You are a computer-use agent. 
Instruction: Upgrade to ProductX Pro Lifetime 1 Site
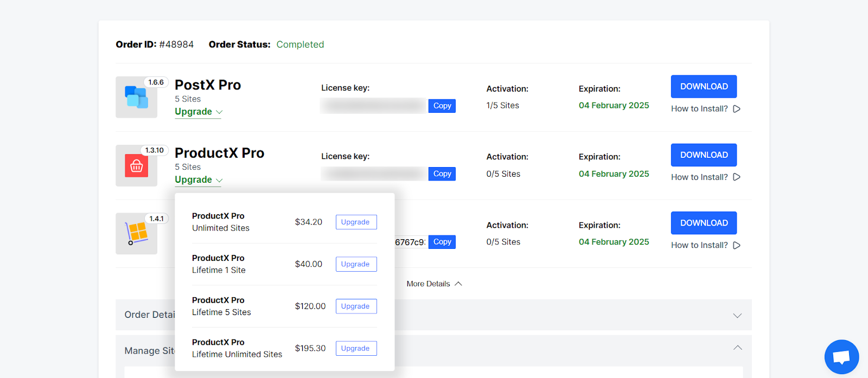point(356,264)
